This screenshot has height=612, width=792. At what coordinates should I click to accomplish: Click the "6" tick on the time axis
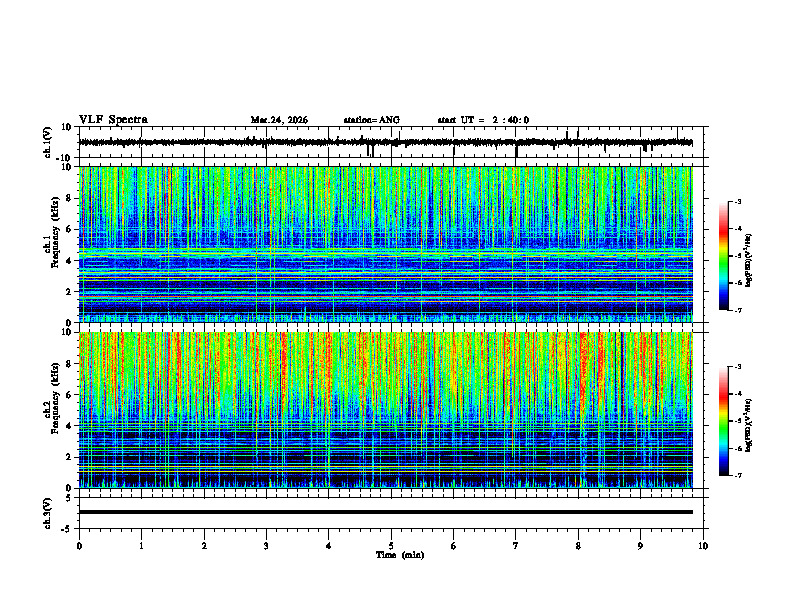click(454, 546)
